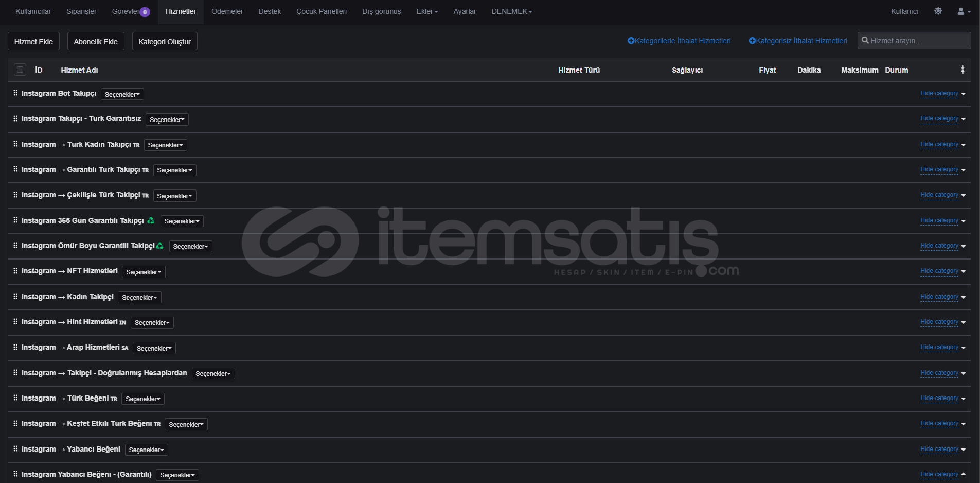The image size is (980, 483).
Task: Click Hide category for Instagram Bot Takipçi
Action: 939,94
